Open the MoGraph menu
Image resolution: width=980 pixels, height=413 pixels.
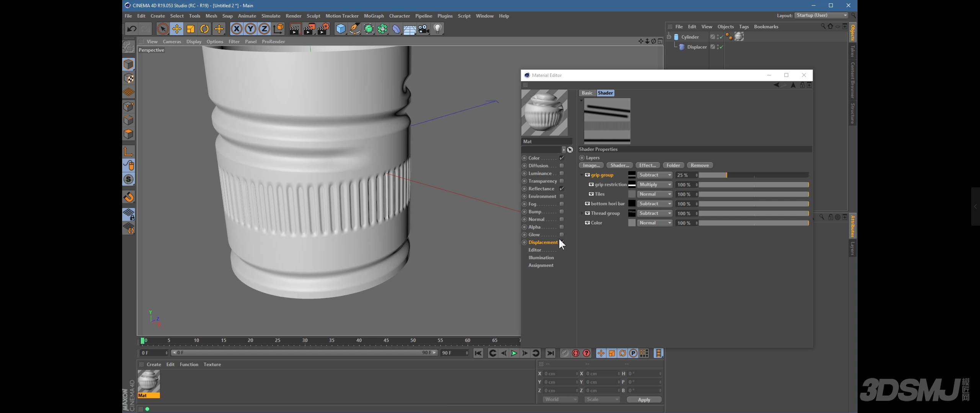374,16
